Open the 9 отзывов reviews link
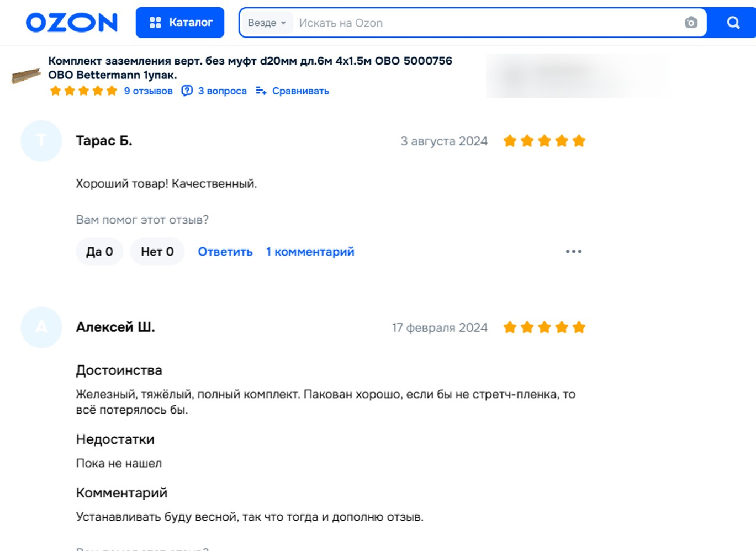This screenshot has width=756, height=551. pyautogui.click(x=148, y=91)
